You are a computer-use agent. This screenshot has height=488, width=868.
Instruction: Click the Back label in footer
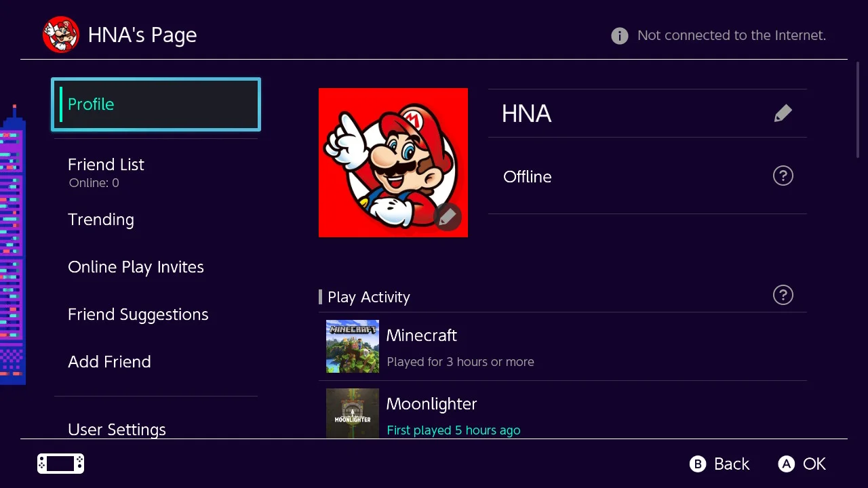pyautogui.click(x=732, y=464)
